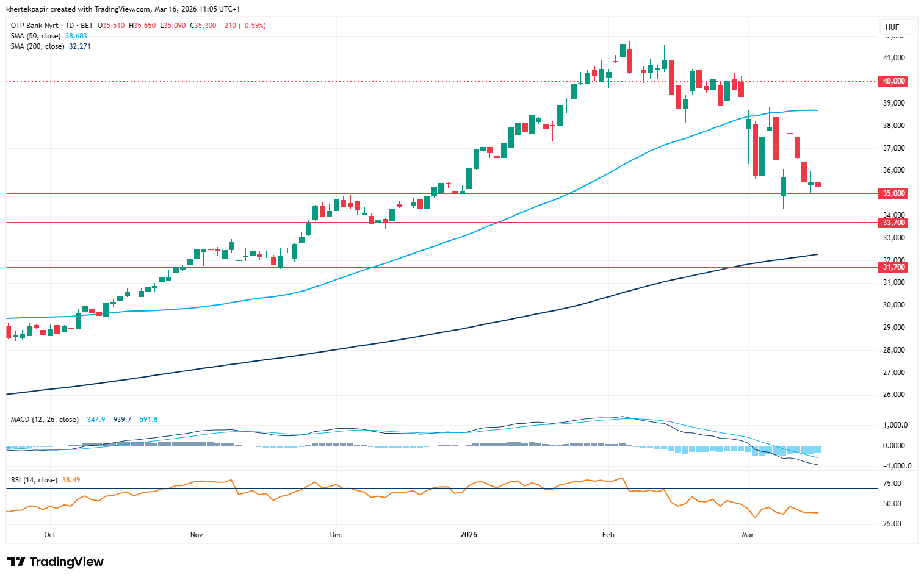The image size is (924, 580).
Task: Select the Oct label on time axis
Action: 50,535
